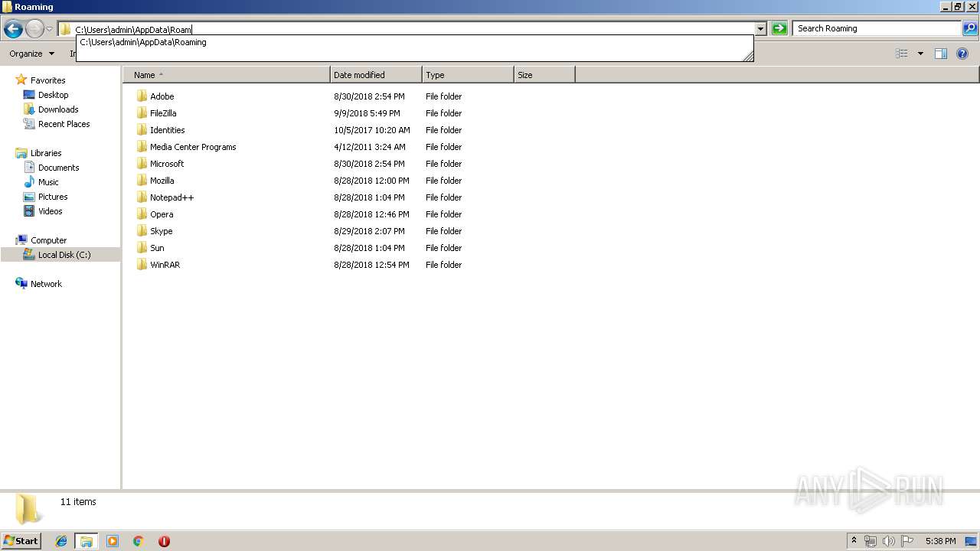Click the search magnifier icon
The width and height of the screenshot is (980, 551).
pos(970,28)
